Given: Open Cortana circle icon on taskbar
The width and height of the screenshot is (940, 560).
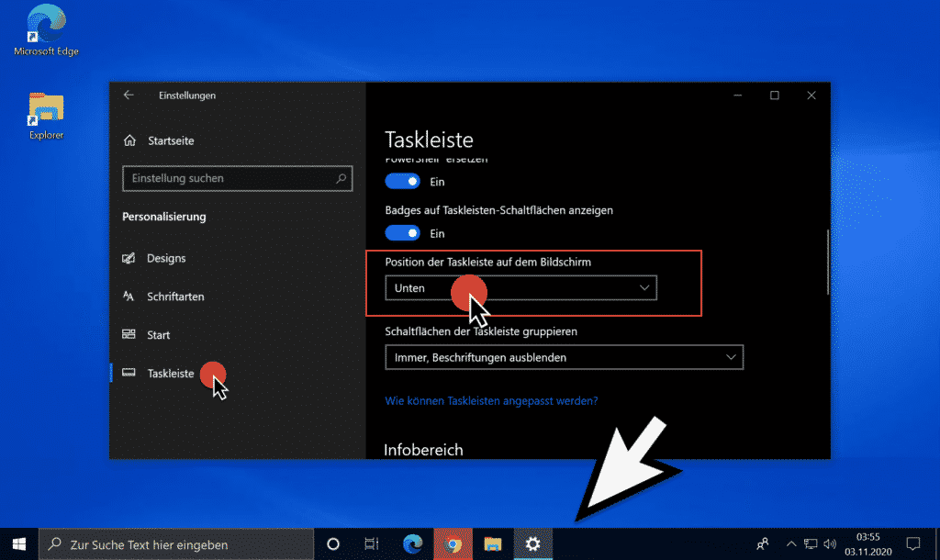Looking at the screenshot, I should point(332,544).
